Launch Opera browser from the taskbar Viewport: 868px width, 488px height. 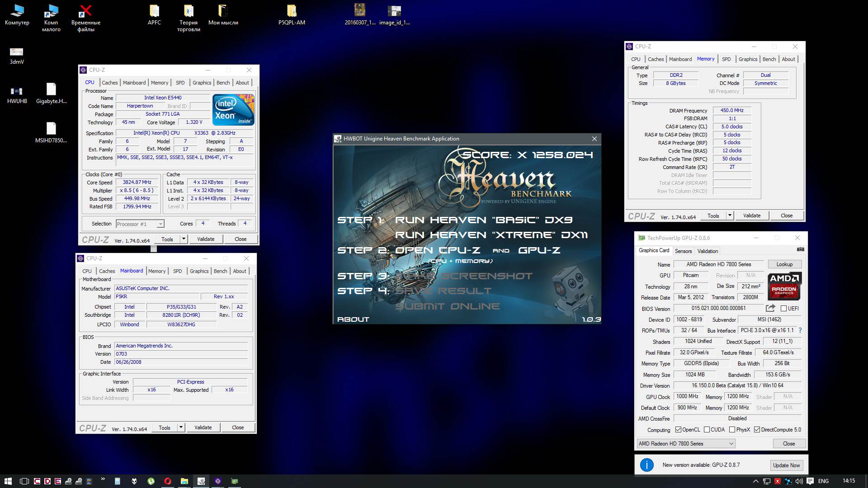[x=168, y=481]
